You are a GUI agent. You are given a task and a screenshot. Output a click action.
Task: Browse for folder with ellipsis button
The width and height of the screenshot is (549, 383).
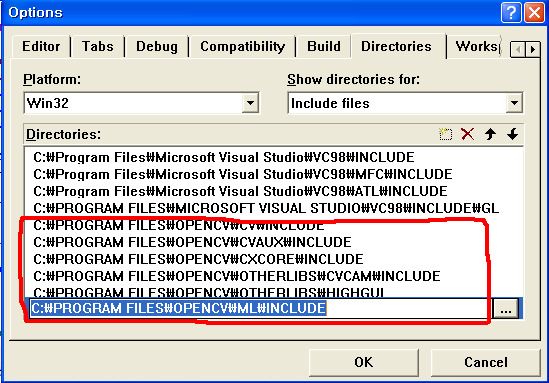tap(505, 308)
